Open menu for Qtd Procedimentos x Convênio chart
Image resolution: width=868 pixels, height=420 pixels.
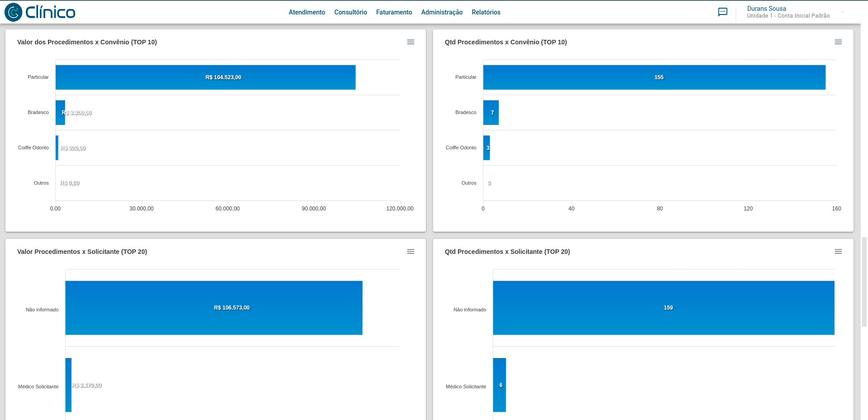(x=838, y=42)
